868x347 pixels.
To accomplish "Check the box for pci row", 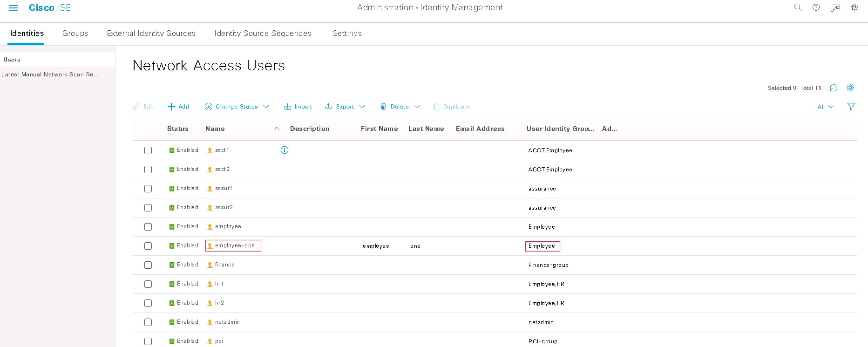I will click(x=148, y=341).
